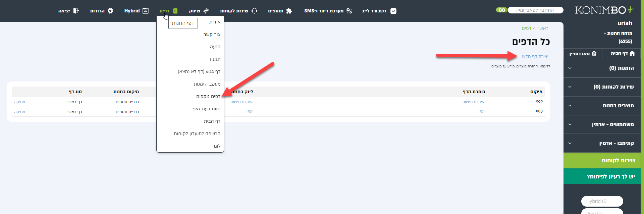Select חוות דעת זאפ from the dropdown

[207, 109]
